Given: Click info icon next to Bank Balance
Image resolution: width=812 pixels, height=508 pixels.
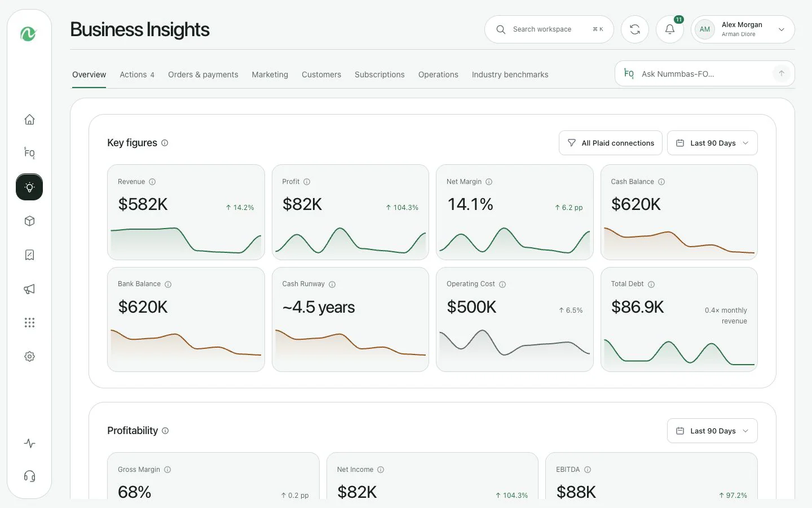Looking at the screenshot, I should pyautogui.click(x=168, y=284).
